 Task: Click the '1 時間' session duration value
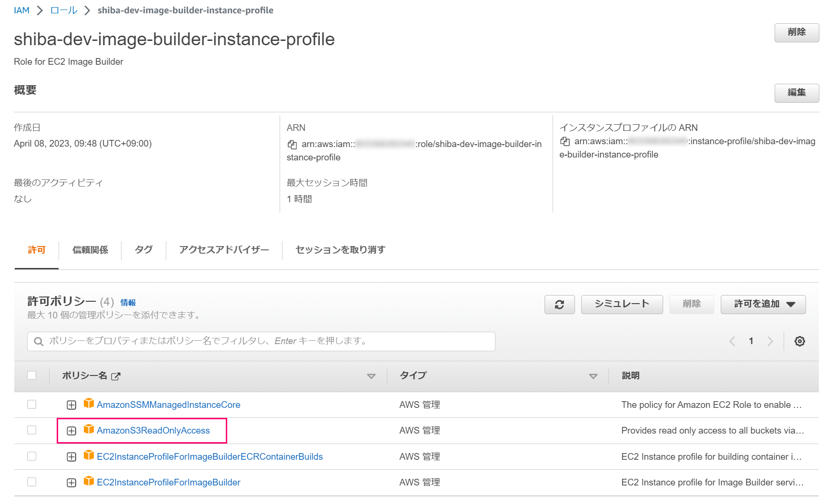(299, 199)
